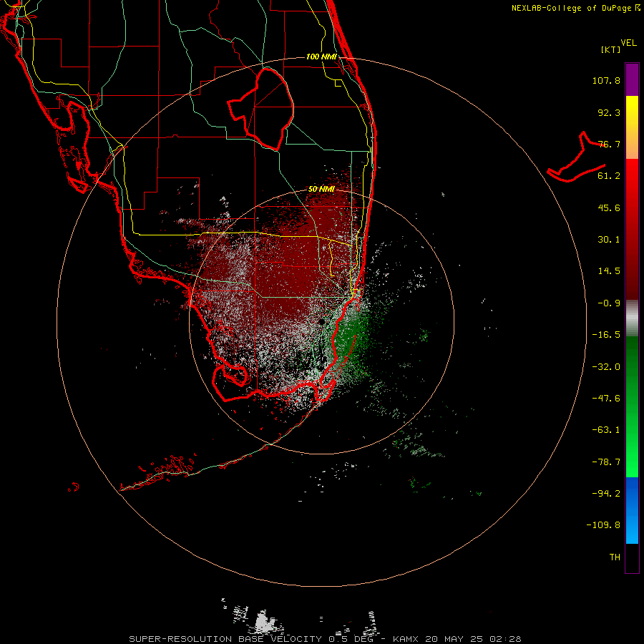Click the NEXLAB-College of DuPage watermark text
The width and height of the screenshot is (644, 644).
coord(576,8)
